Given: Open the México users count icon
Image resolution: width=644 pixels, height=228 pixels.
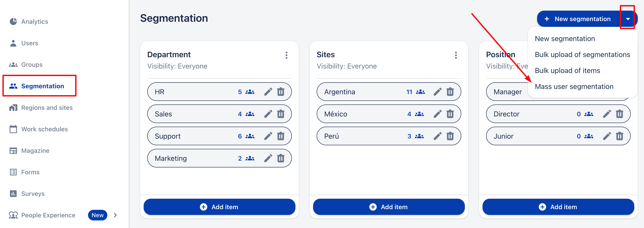Looking at the screenshot, I should [419, 114].
